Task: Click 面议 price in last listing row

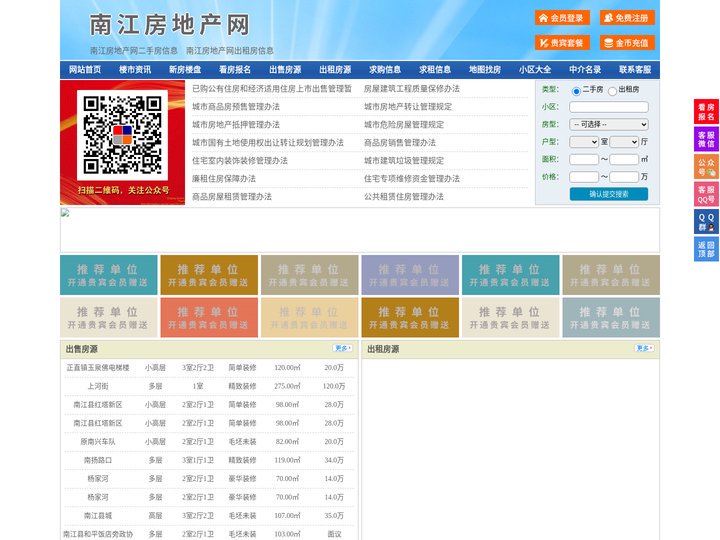Action: 334,534
